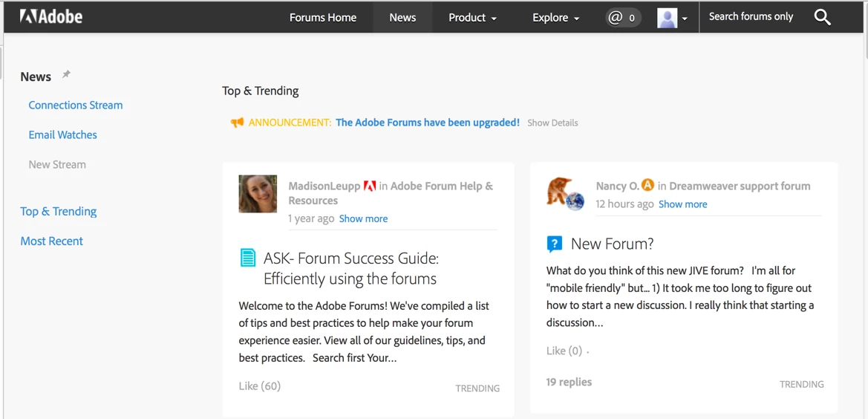Image resolution: width=868 pixels, height=419 pixels.
Task: Click into the Search forums only field
Action: (751, 16)
